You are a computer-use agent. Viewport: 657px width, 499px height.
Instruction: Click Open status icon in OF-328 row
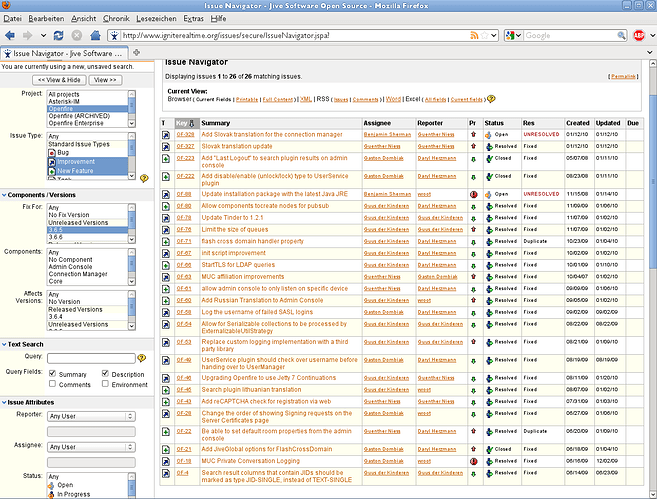488,135
